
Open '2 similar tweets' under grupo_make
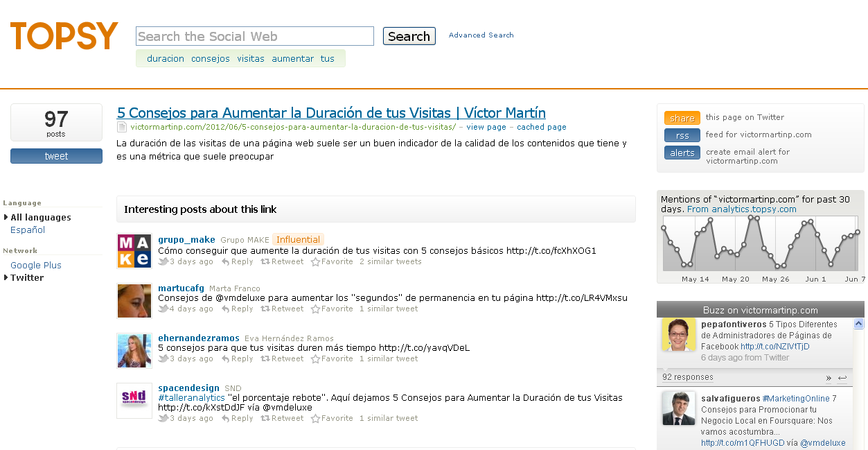coord(391,262)
